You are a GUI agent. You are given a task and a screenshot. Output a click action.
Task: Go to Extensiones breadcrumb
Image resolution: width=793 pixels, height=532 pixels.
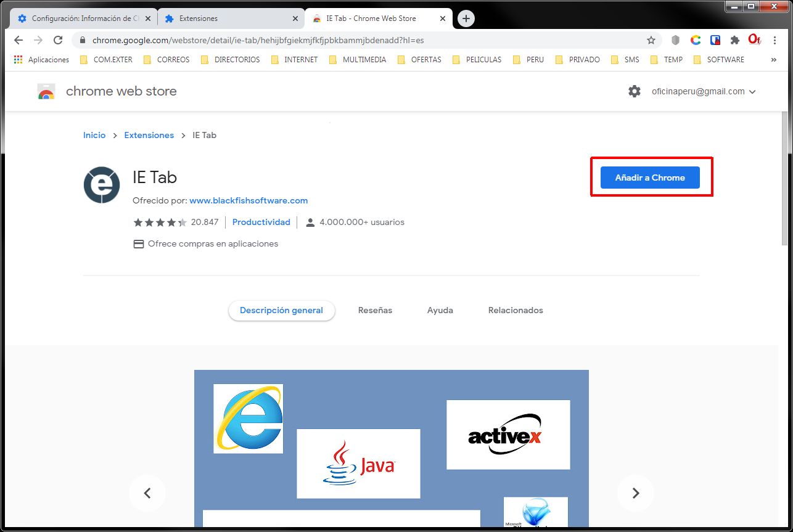pos(149,135)
